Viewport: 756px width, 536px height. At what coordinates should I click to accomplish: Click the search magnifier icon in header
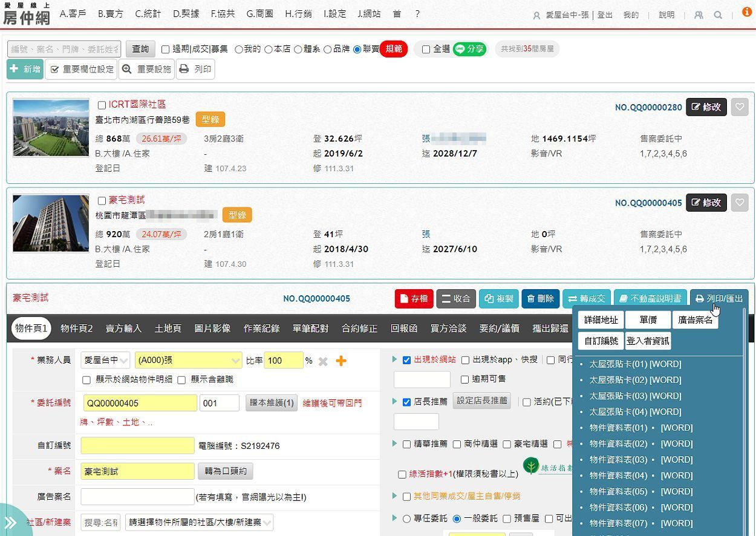pos(718,15)
